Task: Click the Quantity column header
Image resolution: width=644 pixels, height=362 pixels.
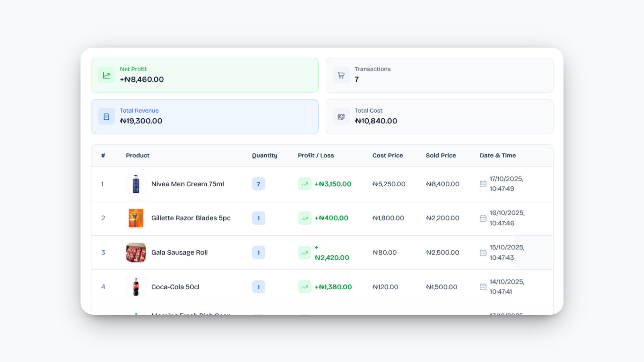Action: [x=265, y=156]
